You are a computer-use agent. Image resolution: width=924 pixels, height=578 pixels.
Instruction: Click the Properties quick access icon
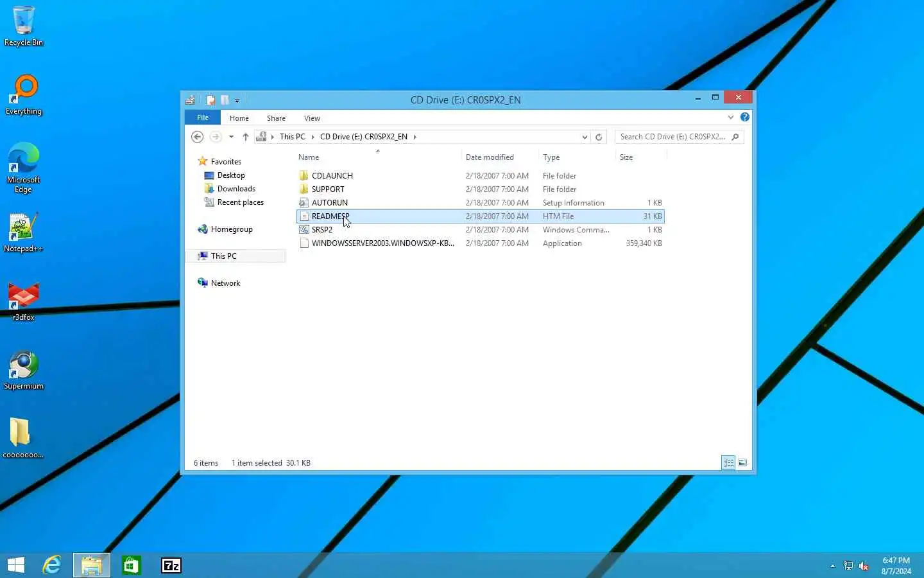point(210,100)
